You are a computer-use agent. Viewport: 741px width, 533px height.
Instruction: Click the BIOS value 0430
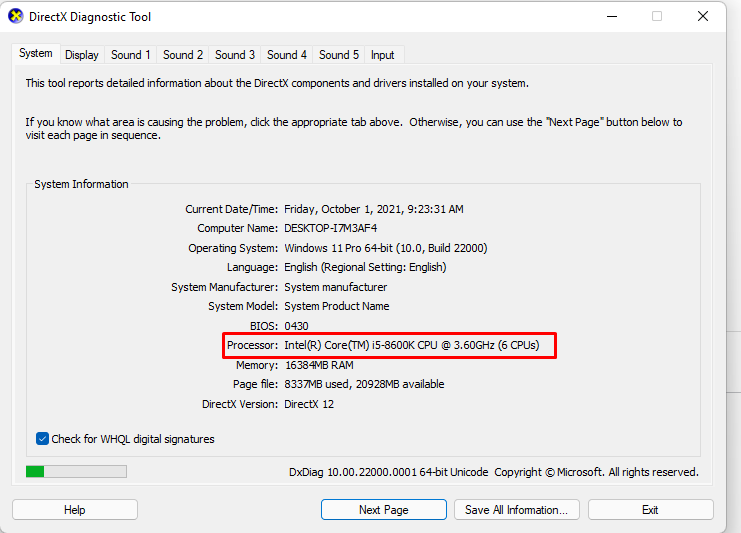click(296, 326)
